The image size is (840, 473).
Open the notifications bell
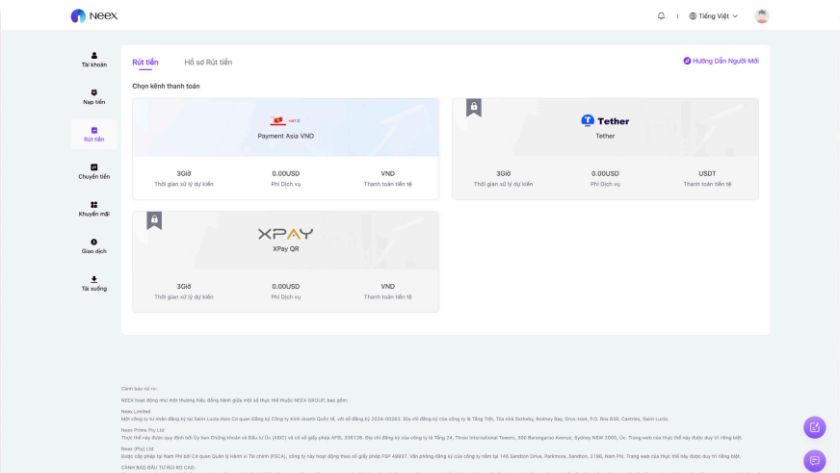(661, 16)
